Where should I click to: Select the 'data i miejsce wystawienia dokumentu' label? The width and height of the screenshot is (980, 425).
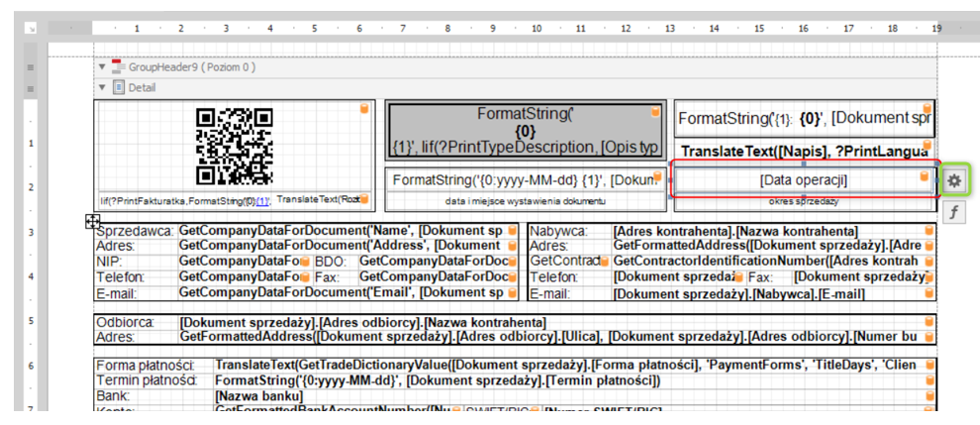(525, 201)
